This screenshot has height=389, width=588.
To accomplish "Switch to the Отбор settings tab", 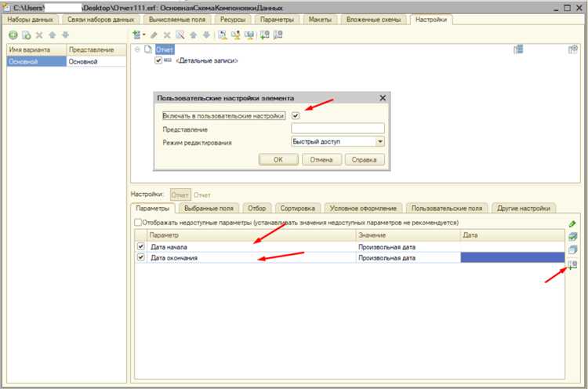I will (257, 208).
